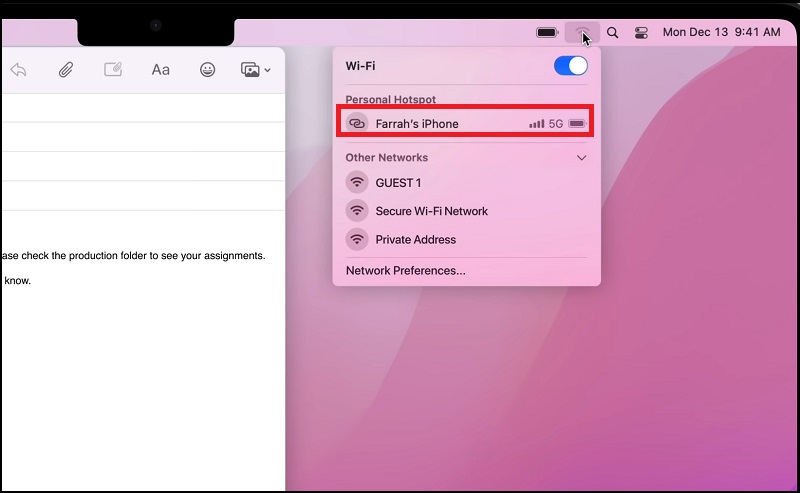The width and height of the screenshot is (800, 493).
Task: Click the date and time Mon Dec 13
Action: point(721,32)
